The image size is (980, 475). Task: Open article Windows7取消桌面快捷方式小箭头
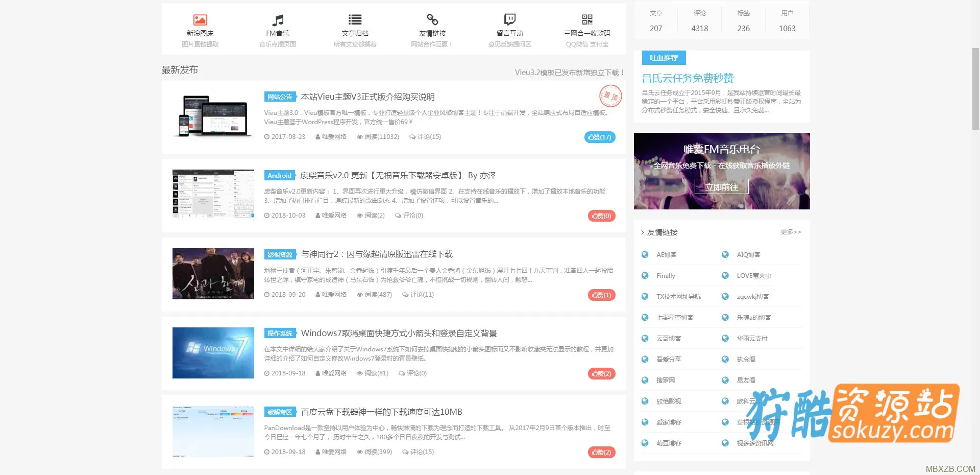(x=399, y=333)
